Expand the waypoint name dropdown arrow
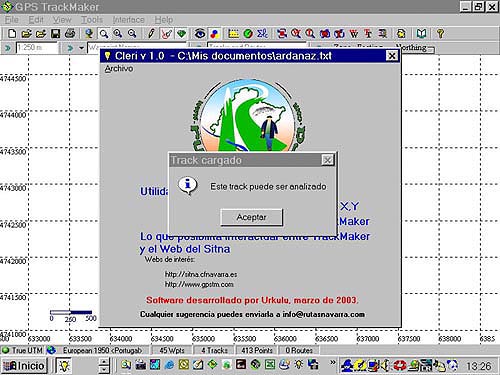500x375 pixels. (x=81, y=48)
